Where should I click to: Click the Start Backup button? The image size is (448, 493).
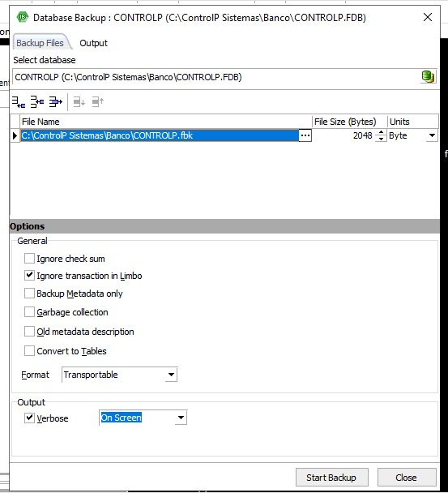[x=332, y=478]
